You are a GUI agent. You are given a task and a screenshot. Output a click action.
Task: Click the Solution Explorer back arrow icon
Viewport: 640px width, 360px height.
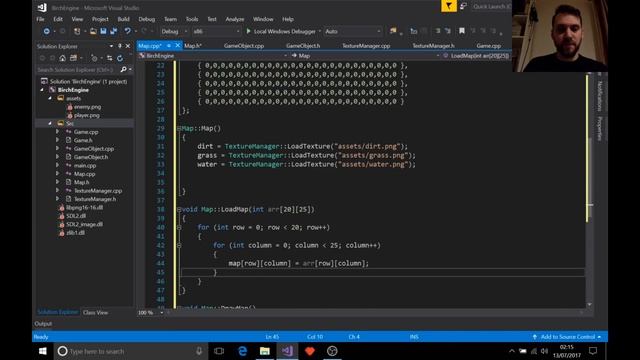tap(42, 58)
